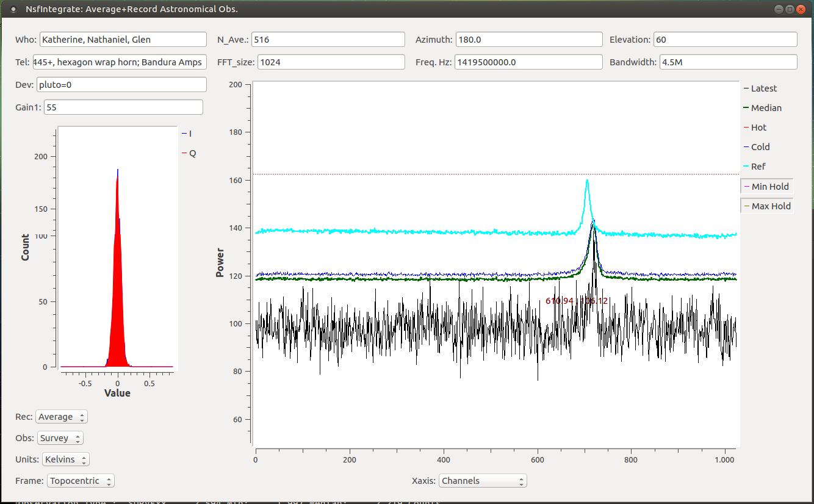Toggle the Ref curve legend entry
Viewport: 814px width, 504px height.
click(755, 167)
